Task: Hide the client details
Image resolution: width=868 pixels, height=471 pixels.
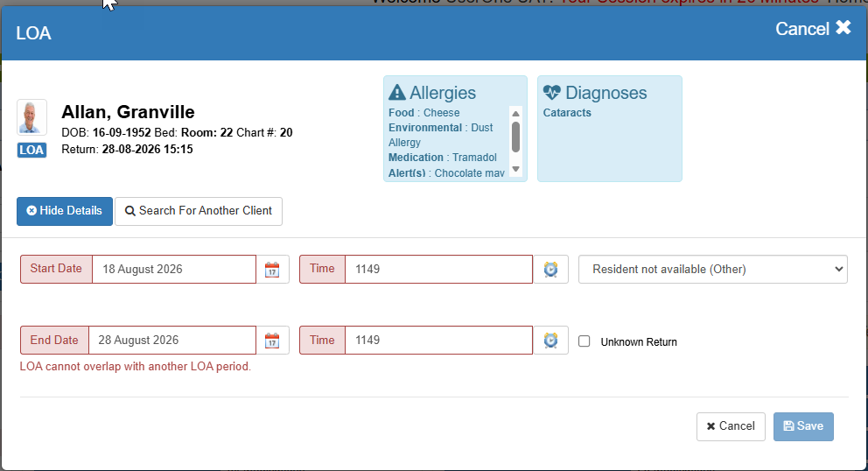Action: pyautogui.click(x=65, y=211)
